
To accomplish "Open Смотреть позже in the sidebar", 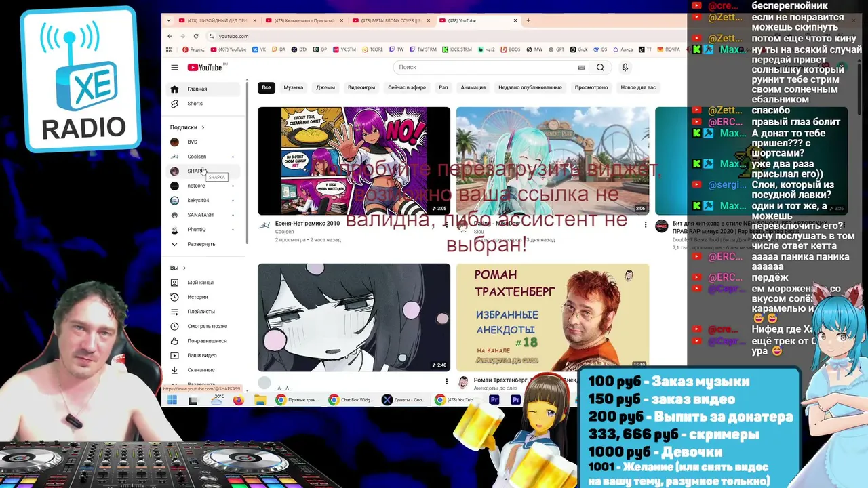I will [x=205, y=326].
